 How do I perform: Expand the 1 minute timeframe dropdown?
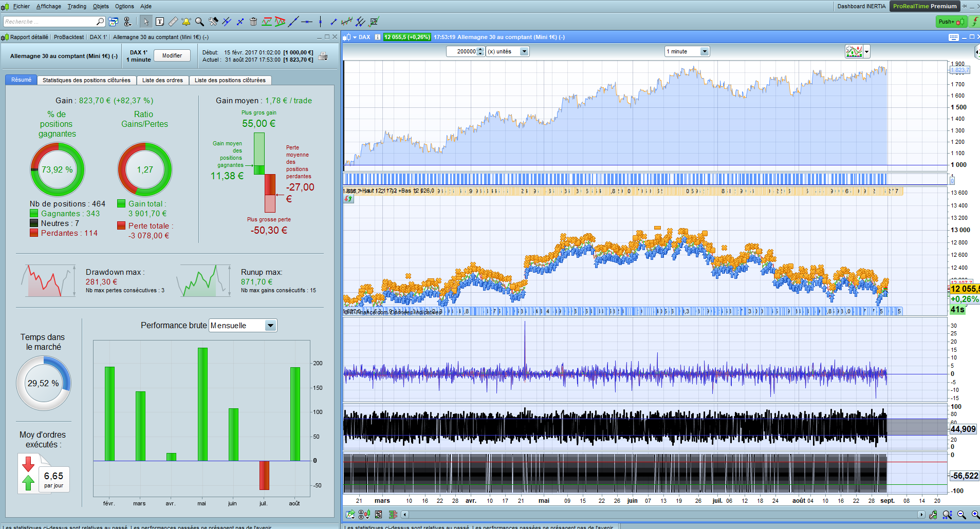point(705,51)
